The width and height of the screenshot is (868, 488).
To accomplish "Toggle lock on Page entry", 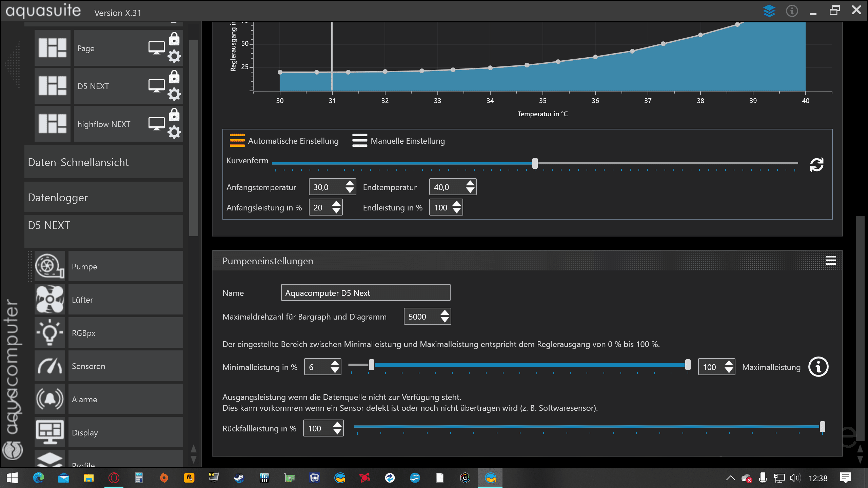I will [x=174, y=39].
